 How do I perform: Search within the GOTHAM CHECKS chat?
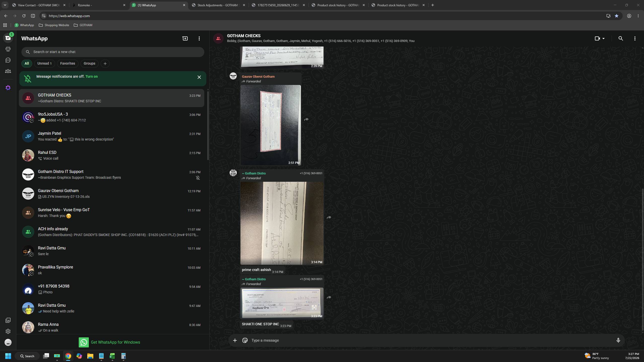(621, 38)
